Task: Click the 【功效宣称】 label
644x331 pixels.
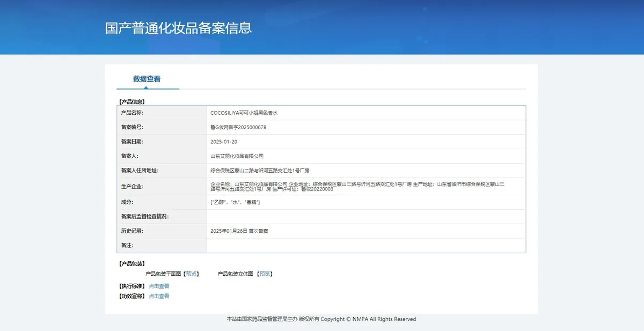Action: (x=131, y=296)
